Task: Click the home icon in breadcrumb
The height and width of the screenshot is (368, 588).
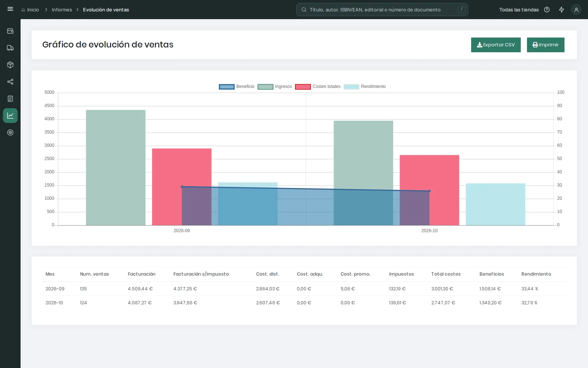Action: (23, 10)
